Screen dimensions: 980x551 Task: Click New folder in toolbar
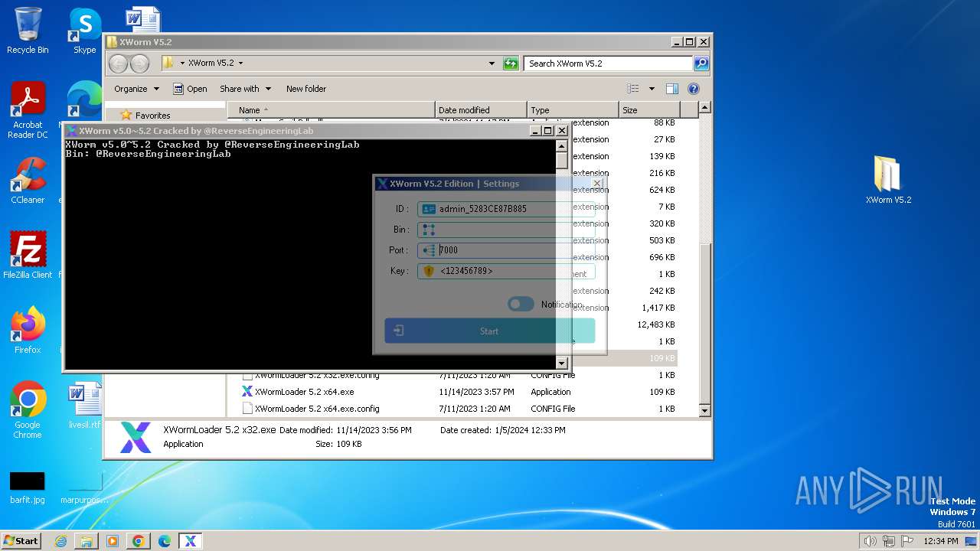(x=306, y=89)
